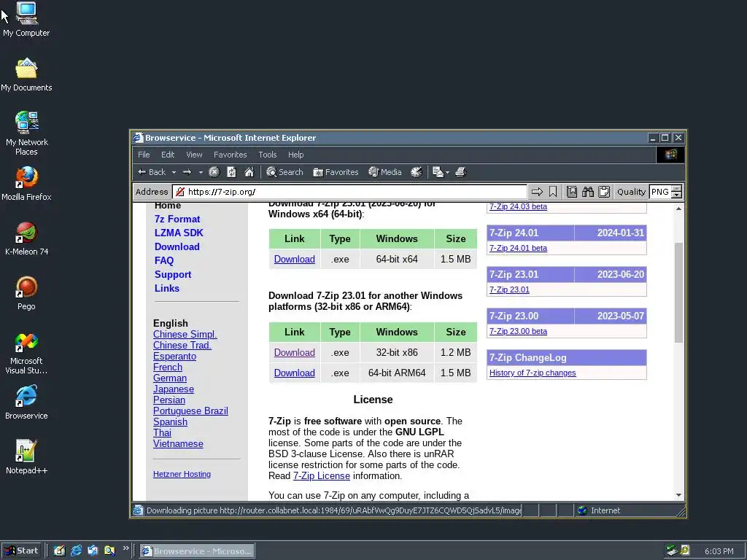Click the address bar URL field
Screen dimensions: 747x560
tap(349, 192)
